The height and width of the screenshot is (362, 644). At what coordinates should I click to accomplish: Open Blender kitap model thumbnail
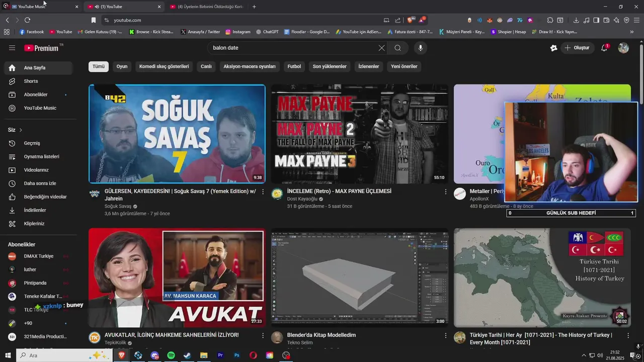click(360, 278)
